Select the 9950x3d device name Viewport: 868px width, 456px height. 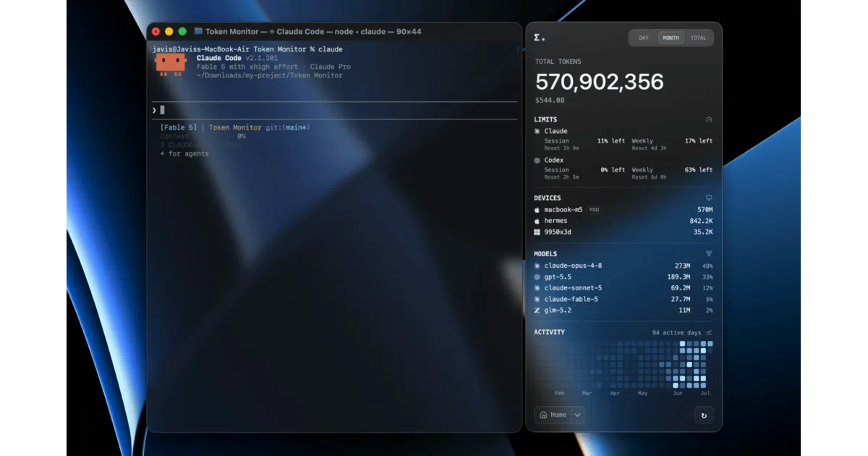pos(557,232)
